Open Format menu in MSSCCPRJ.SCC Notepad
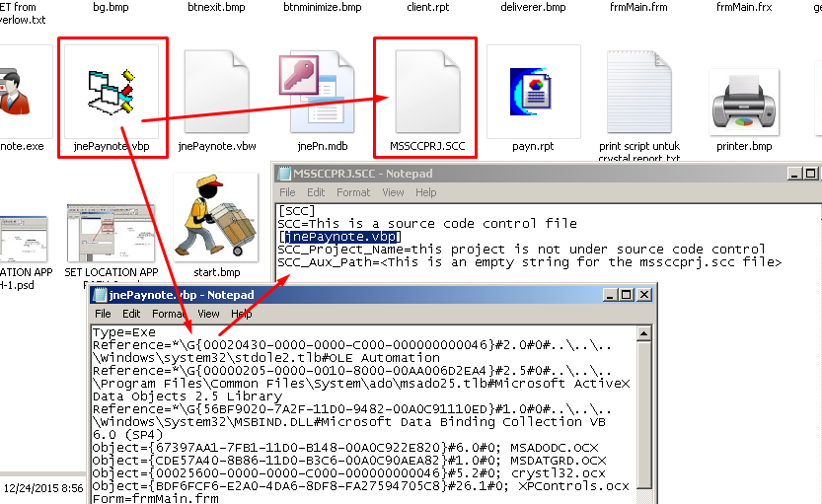The height and width of the screenshot is (504, 822). click(x=353, y=192)
